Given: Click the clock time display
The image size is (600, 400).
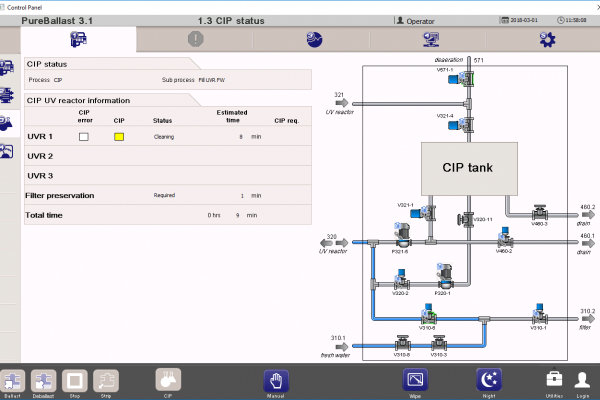Looking at the screenshot, I should [x=572, y=20].
